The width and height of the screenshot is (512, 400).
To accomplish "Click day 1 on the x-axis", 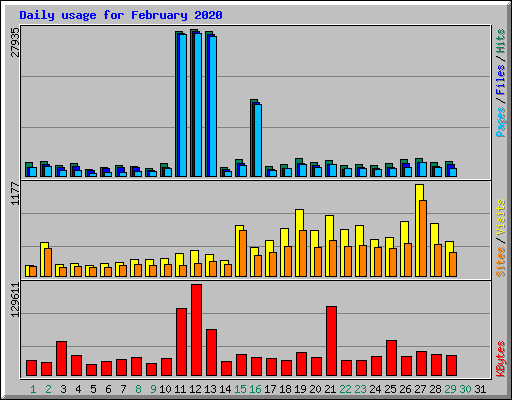I will [33, 389].
